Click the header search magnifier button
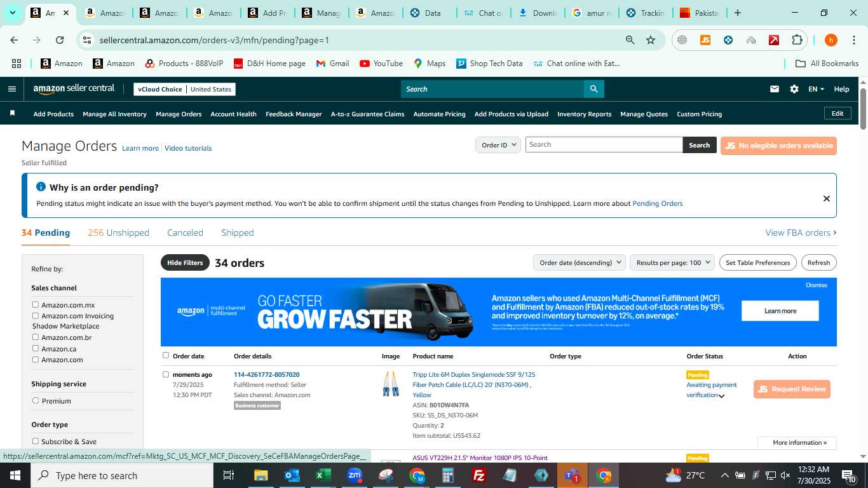 (593, 89)
